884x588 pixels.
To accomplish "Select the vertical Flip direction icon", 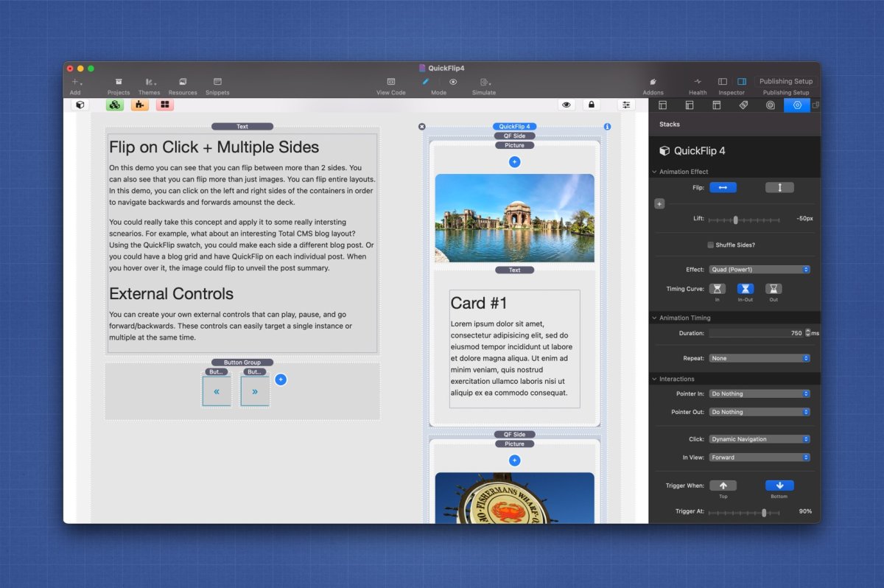I will pyautogui.click(x=779, y=188).
